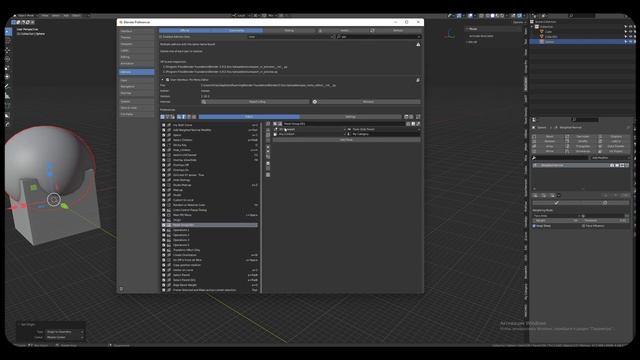Image resolution: width=640 pixels, height=360 pixels.
Task: Select the Rotate tool in viewport toolbar
Action: pos(8,59)
